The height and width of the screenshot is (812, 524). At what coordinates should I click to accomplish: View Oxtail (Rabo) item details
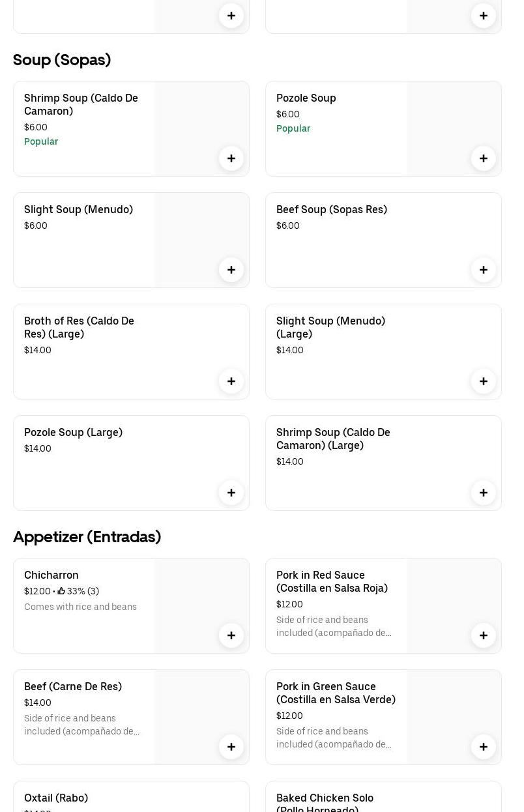pos(56,798)
